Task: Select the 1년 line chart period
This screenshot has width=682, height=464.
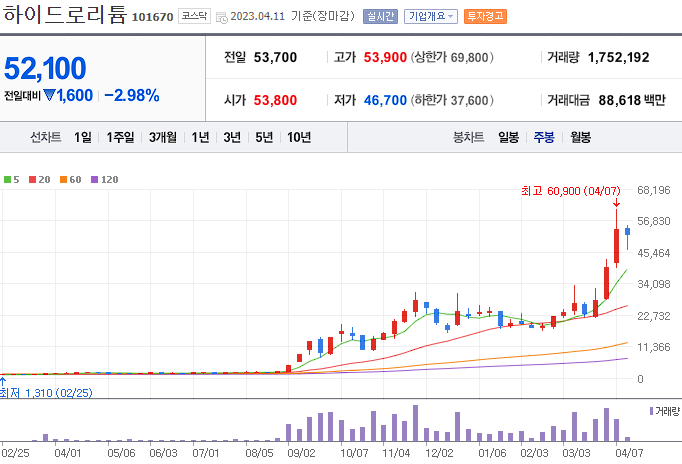Action: coord(201,137)
